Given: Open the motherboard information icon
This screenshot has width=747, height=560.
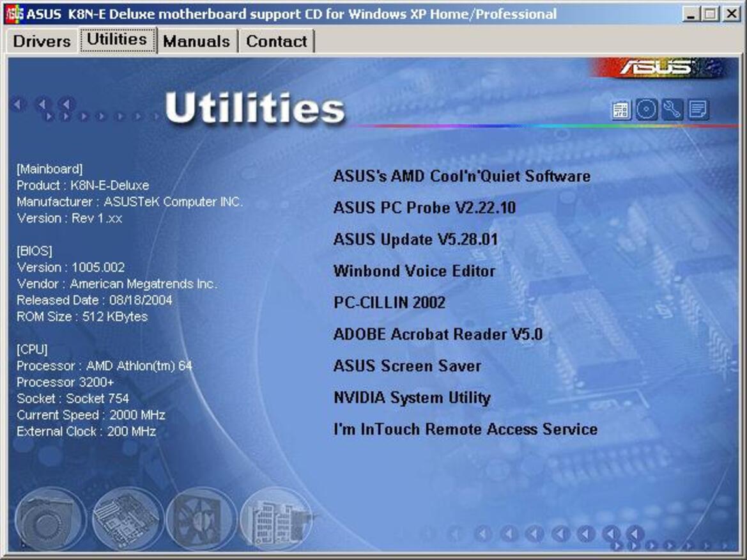Looking at the screenshot, I should pos(620,110).
